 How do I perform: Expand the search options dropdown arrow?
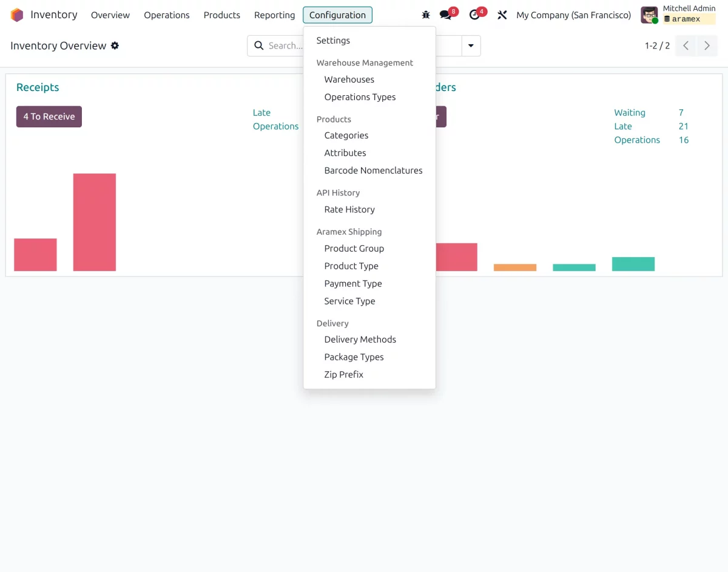[x=471, y=45]
